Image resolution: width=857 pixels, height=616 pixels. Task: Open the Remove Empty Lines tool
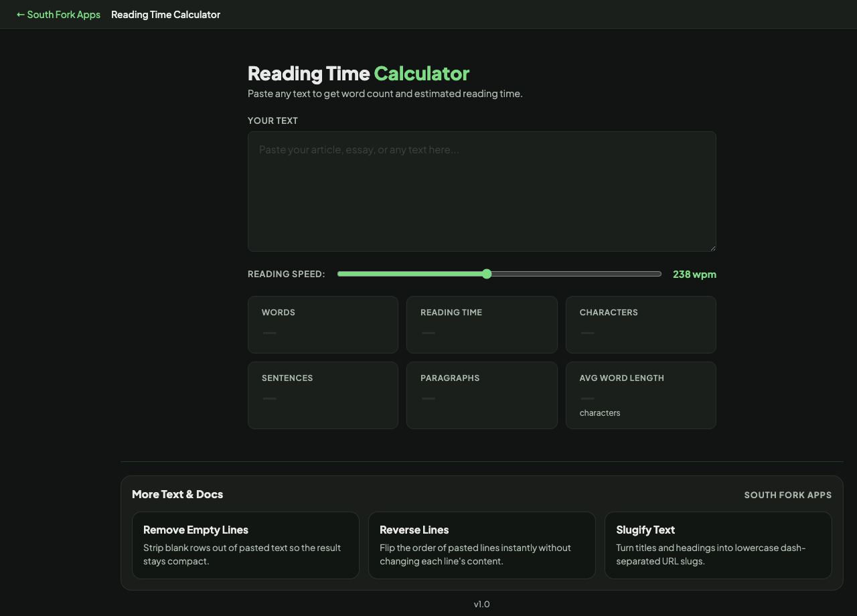[x=246, y=545]
